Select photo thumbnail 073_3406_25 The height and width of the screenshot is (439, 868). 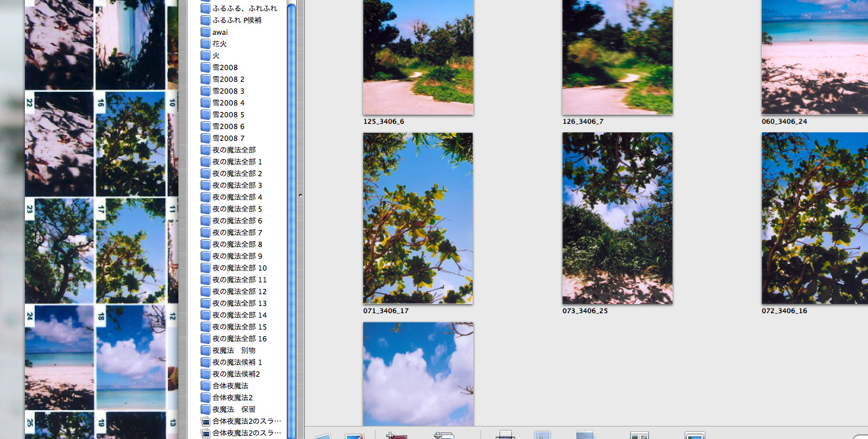pos(618,218)
